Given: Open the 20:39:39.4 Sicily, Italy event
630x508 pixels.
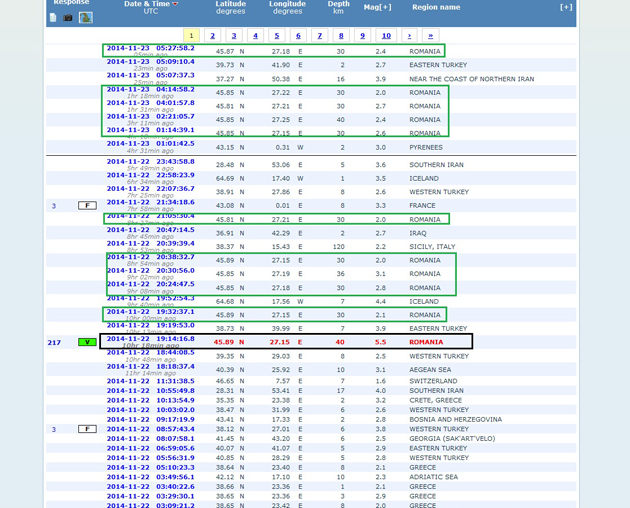Looking at the screenshot, I should (150, 243).
